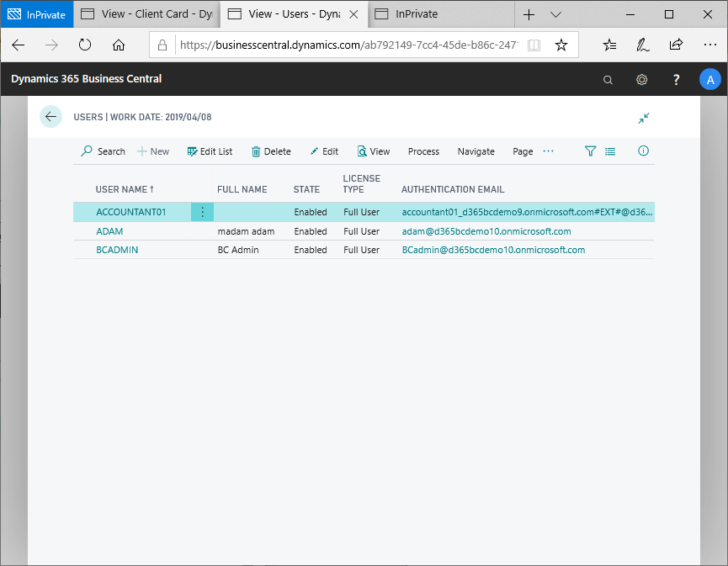Open ACCOUNTANT01 user card

[131, 212]
